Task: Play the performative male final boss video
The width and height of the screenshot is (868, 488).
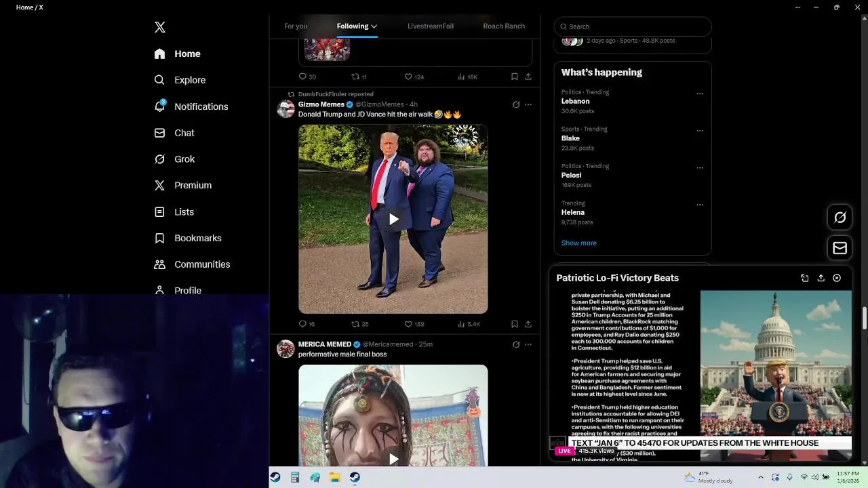Action: tap(393, 459)
